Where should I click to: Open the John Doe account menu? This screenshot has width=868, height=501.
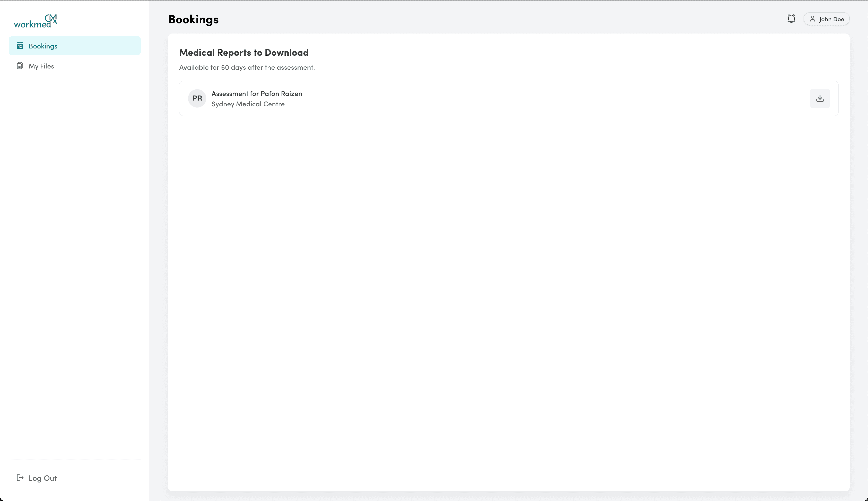(826, 19)
